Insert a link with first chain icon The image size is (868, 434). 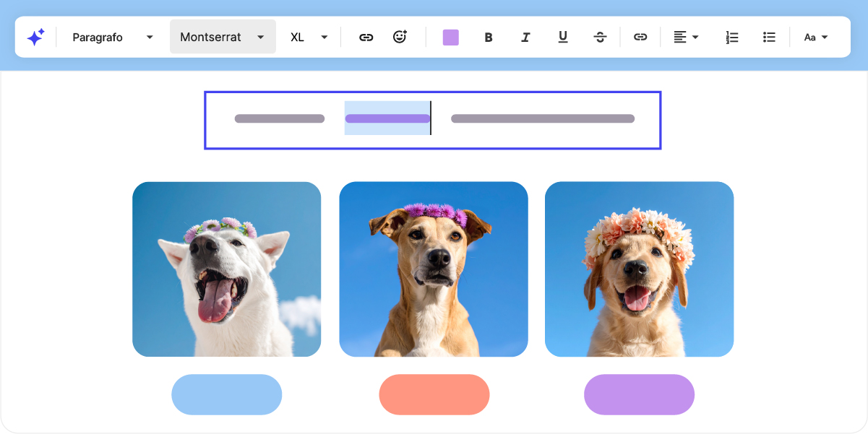[366, 37]
